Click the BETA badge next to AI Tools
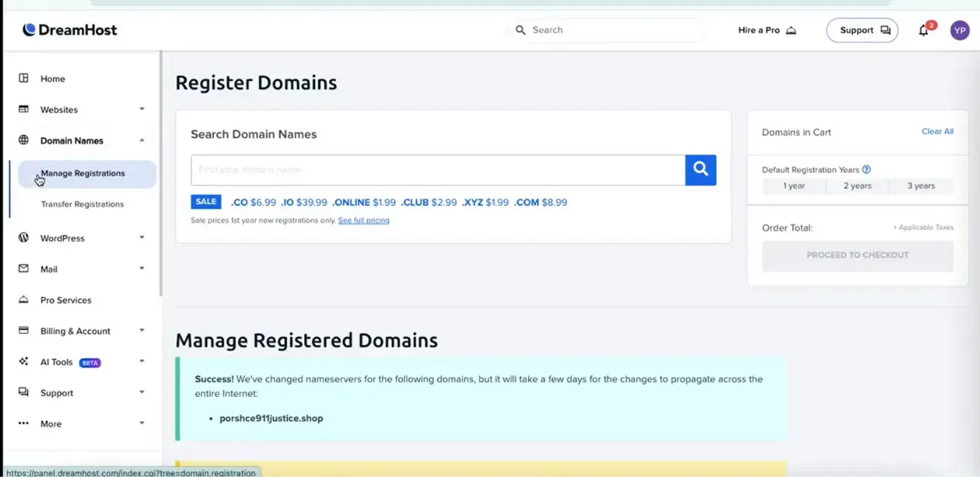 (x=90, y=363)
